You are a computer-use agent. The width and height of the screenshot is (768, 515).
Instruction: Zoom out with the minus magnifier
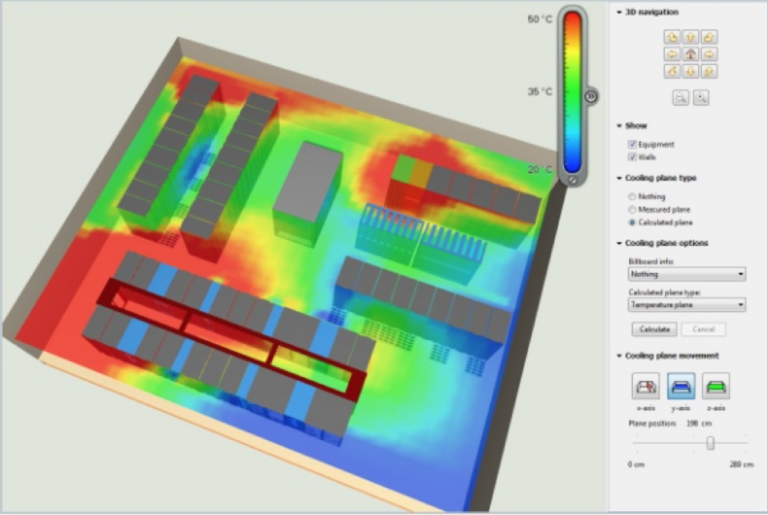pos(679,97)
